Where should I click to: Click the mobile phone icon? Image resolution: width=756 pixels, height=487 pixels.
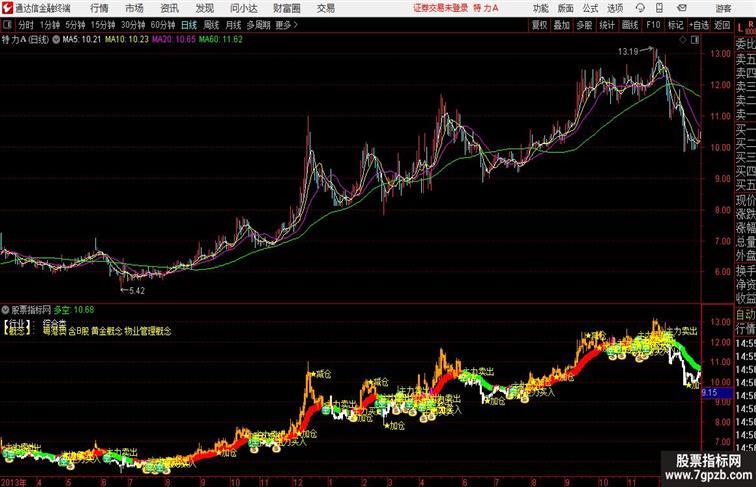659,8
